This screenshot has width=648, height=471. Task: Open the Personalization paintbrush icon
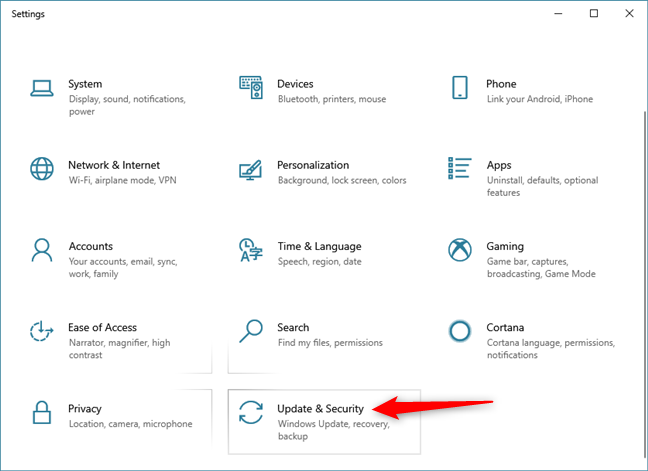coord(250,168)
